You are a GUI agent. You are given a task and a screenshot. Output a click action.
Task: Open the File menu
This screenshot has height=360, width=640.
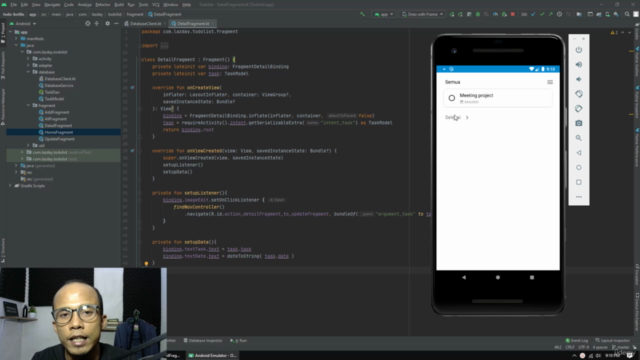click(x=13, y=4)
